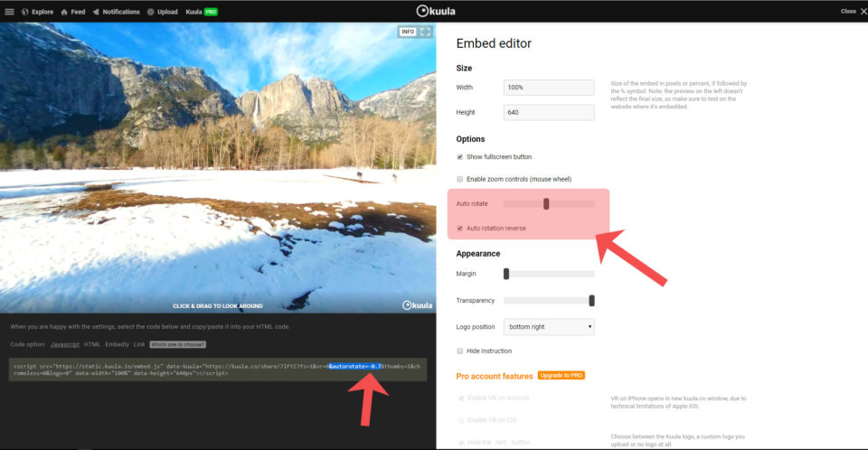This screenshot has height=450, width=868.
Task: Toggle fullscreen icon on panorama preview
Action: [425, 32]
